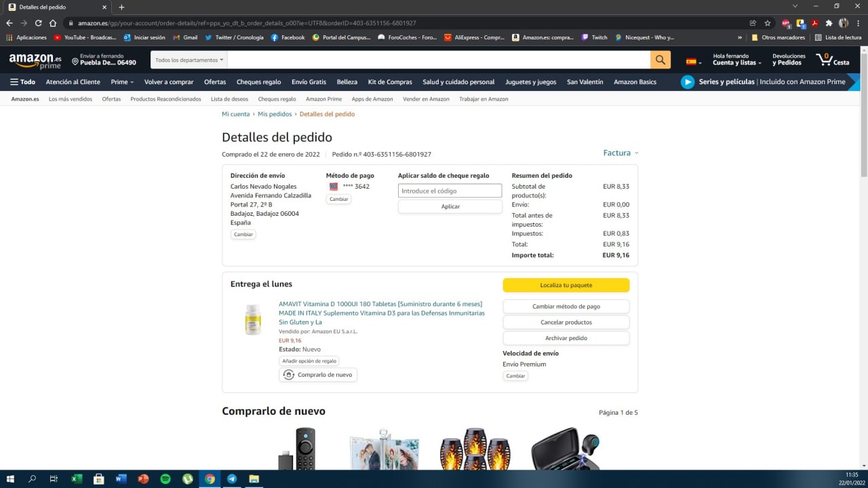Click Cambiar under Velocidad de envío
Screen dimensions: 868x488
tap(515, 376)
